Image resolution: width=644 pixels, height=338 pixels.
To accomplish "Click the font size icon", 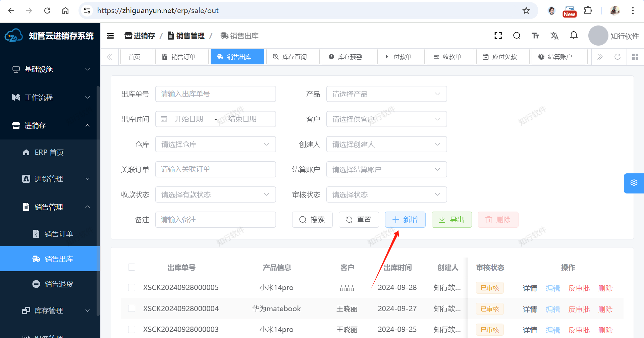I will point(535,36).
